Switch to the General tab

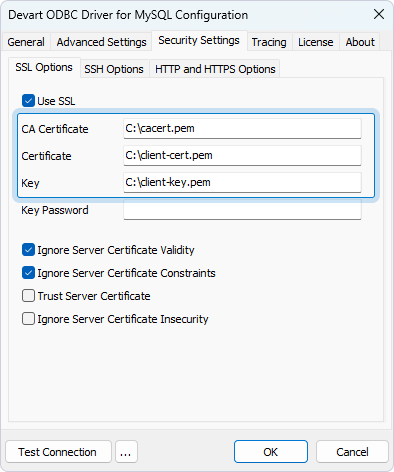[26, 42]
